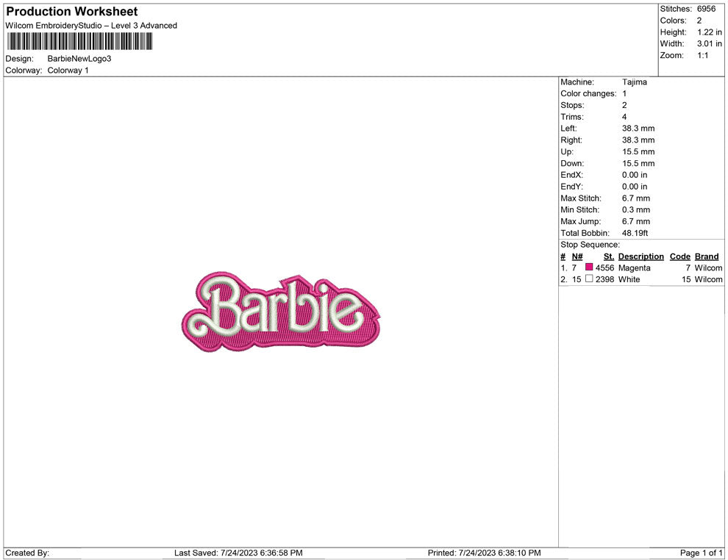Screen dimensions: 728x560
Task: Click the Down value 15.5 mm
Action: coord(638,163)
